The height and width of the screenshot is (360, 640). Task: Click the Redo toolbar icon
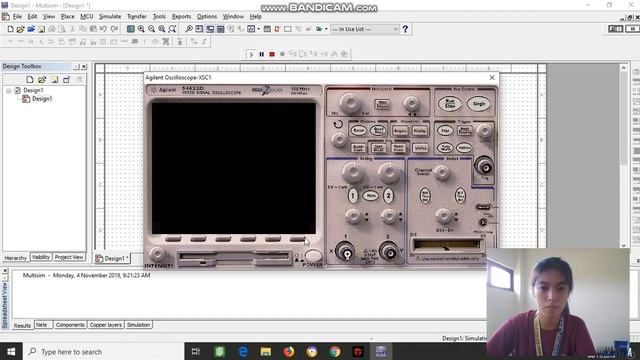click(x=114, y=29)
